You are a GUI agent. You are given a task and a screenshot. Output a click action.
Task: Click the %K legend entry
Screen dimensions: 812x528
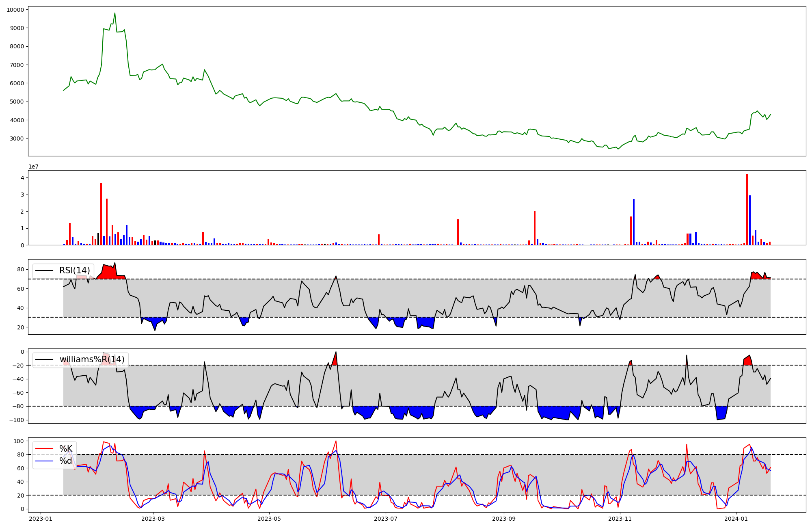pyautogui.click(x=54, y=448)
